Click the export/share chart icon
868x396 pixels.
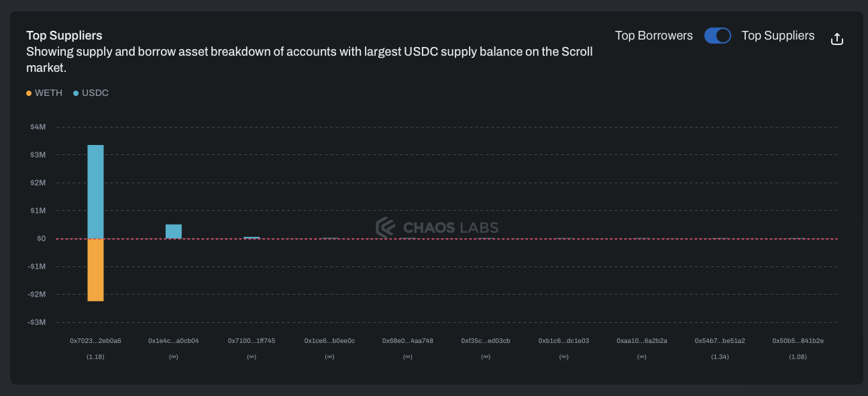click(x=836, y=39)
